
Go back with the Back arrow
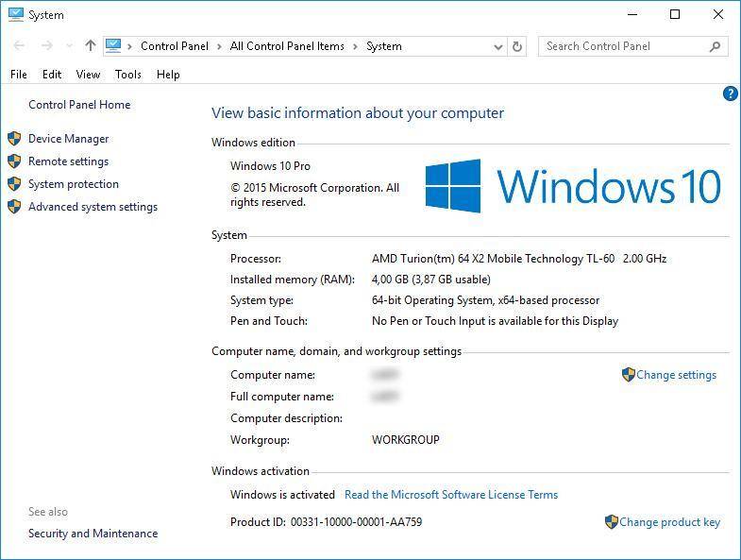tap(20, 46)
